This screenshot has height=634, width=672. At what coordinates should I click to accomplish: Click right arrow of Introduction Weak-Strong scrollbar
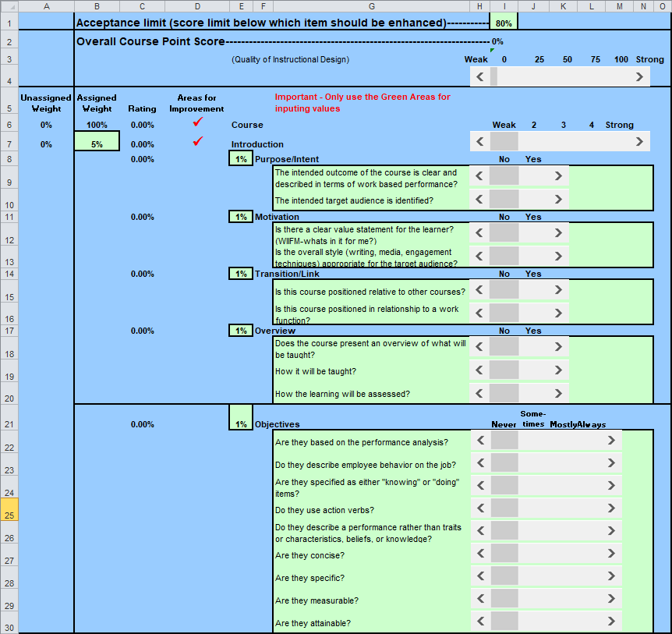(639, 141)
